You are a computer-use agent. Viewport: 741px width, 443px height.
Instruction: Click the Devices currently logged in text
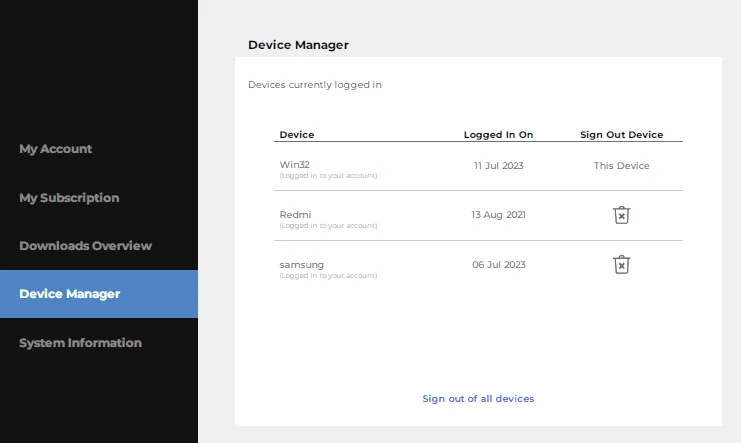[x=315, y=85]
